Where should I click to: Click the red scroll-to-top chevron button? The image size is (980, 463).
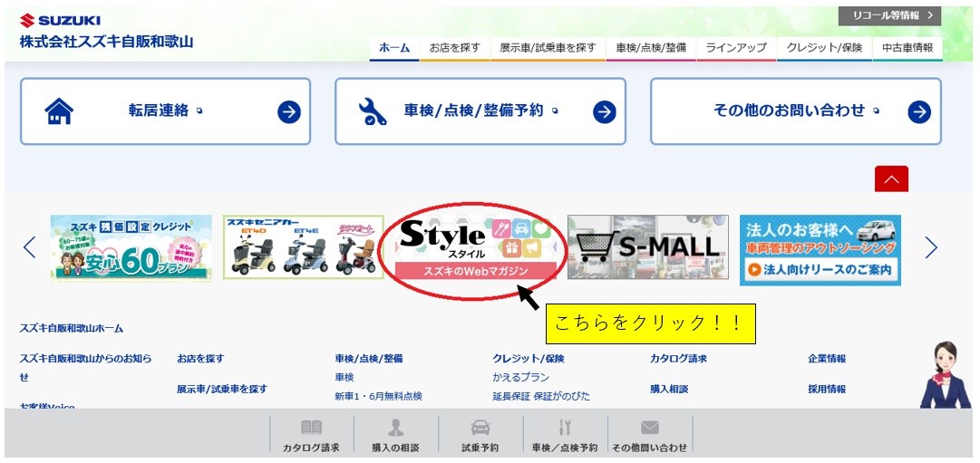[891, 179]
